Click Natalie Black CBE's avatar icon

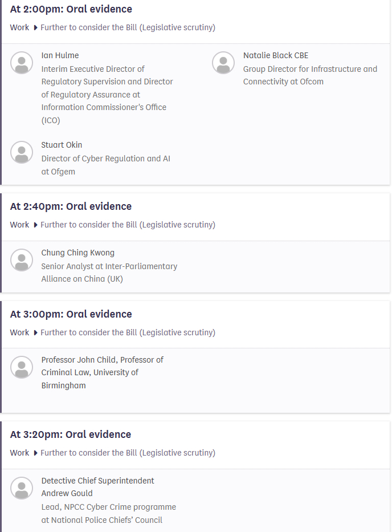223,63
